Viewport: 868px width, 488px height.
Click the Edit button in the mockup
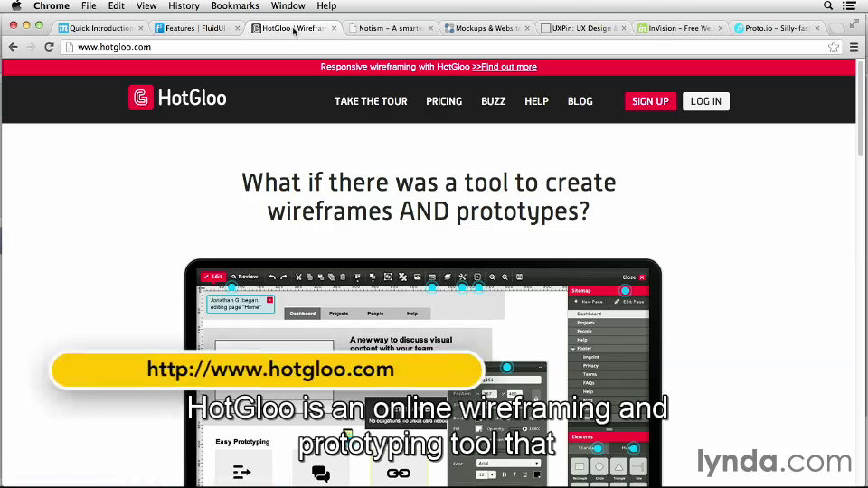(x=212, y=277)
